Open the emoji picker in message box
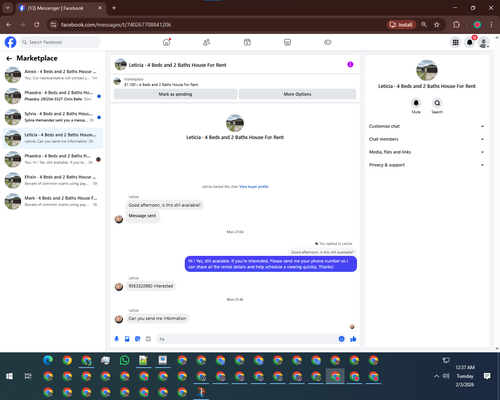 (x=341, y=339)
